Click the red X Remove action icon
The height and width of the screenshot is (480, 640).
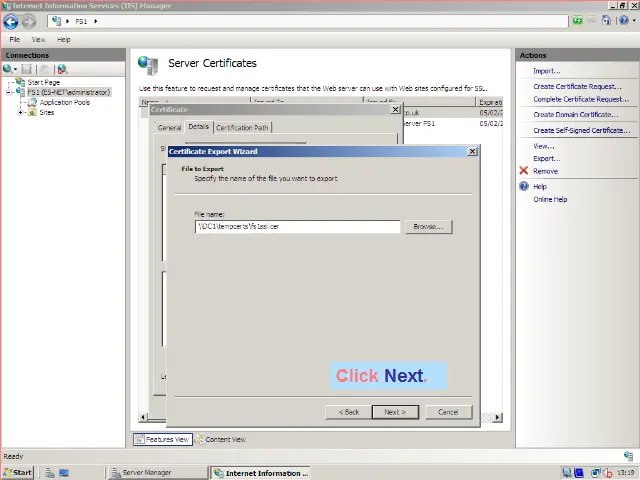click(x=524, y=171)
